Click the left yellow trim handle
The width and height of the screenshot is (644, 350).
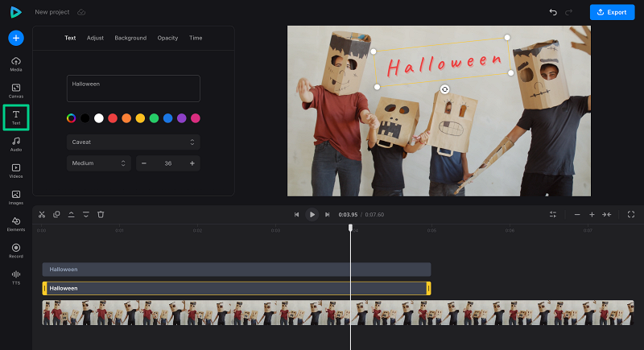tap(45, 289)
